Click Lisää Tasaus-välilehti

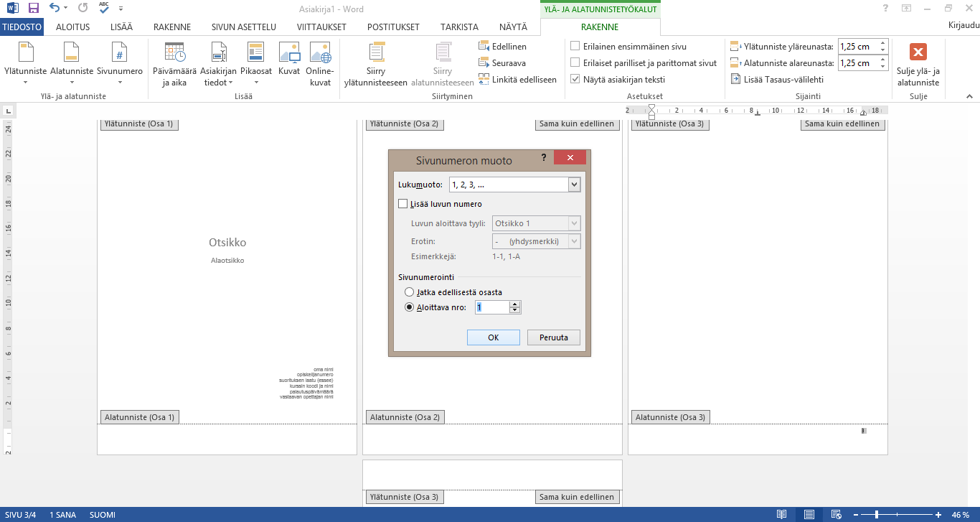(x=778, y=80)
